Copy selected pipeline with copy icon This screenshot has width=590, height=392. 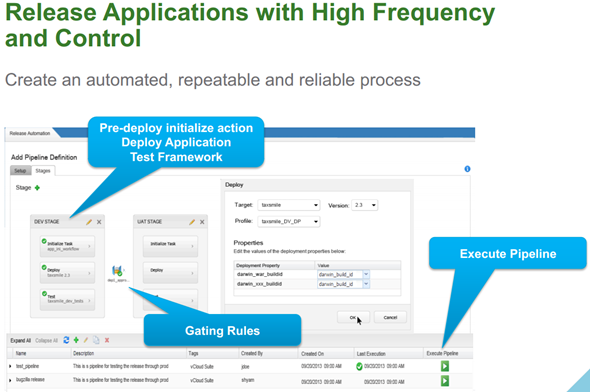click(x=96, y=340)
